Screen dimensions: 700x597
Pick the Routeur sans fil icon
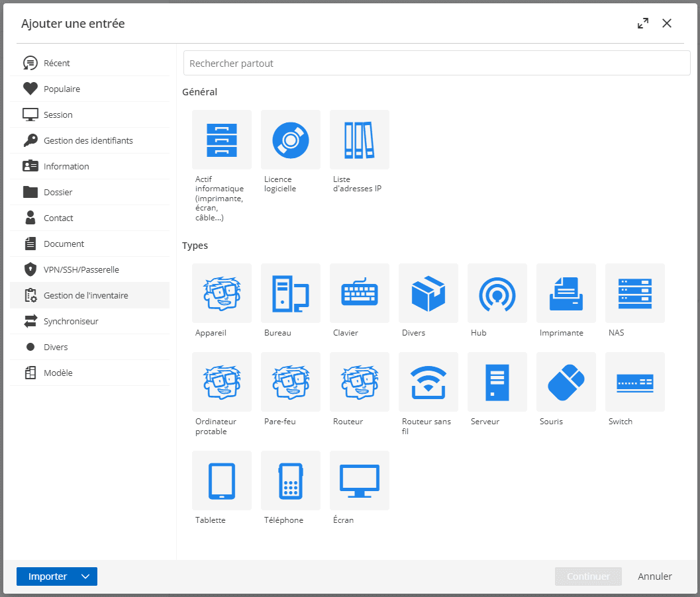point(428,382)
